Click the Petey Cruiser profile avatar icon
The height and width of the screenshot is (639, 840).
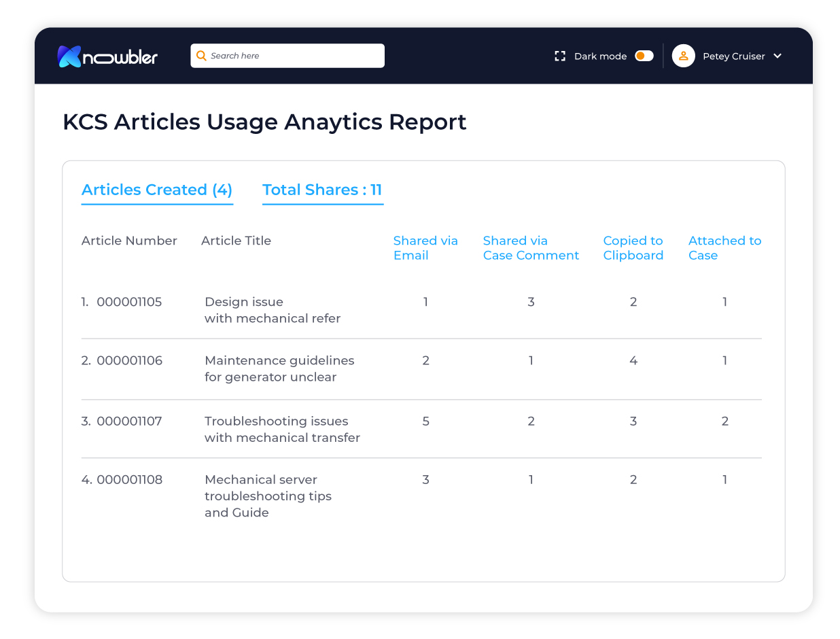tap(683, 56)
